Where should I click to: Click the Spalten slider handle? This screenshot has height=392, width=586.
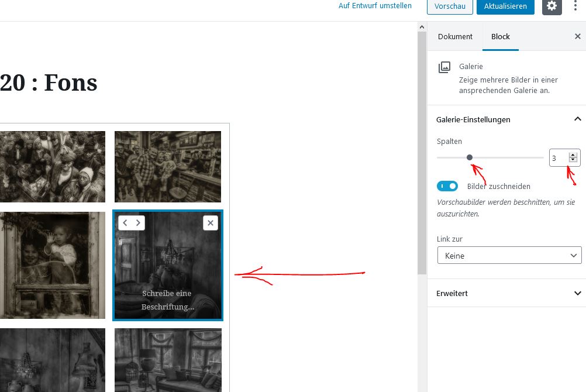pos(470,157)
